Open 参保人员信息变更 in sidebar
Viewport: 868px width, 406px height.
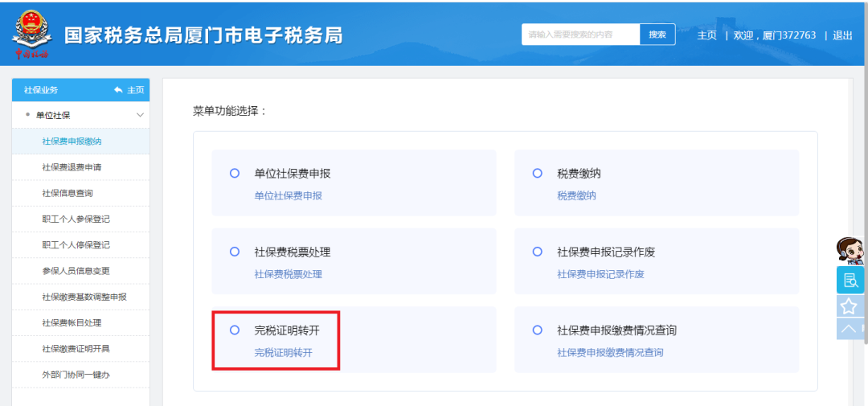click(x=81, y=271)
